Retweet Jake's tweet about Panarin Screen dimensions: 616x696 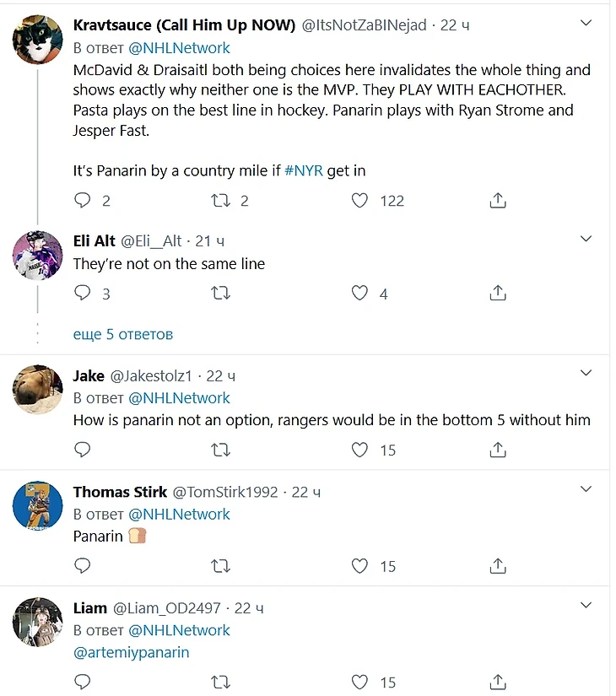point(220,450)
